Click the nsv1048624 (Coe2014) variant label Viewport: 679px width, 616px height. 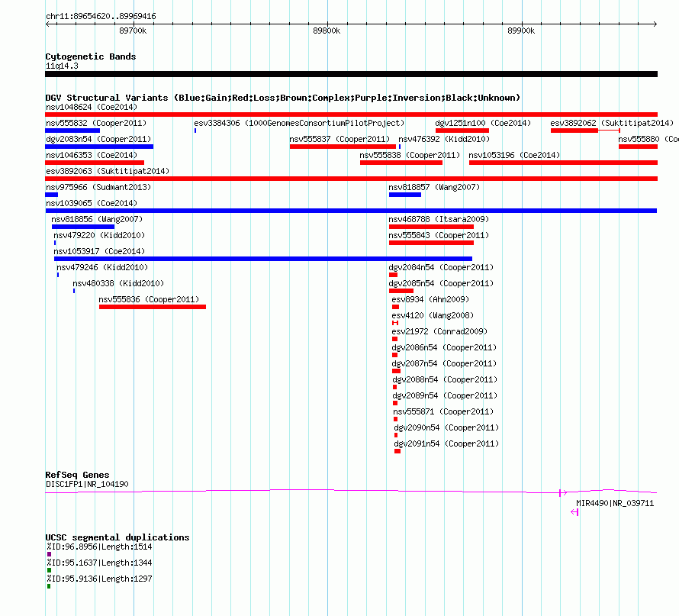coord(92,107)
